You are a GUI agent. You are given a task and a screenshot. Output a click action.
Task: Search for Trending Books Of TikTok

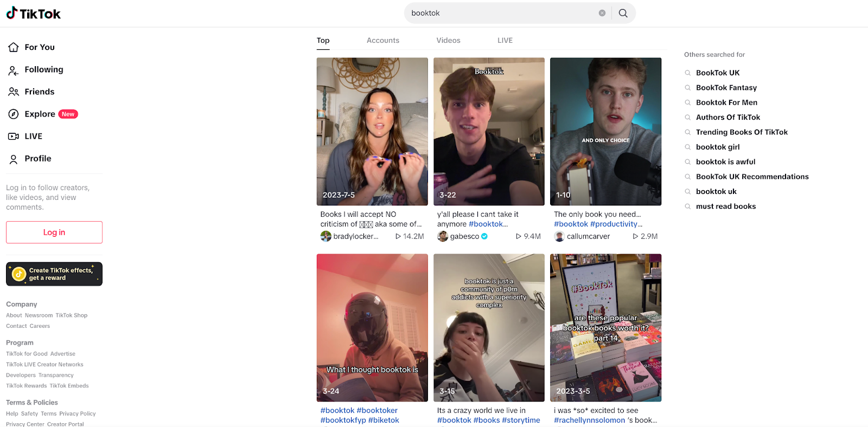pos(742,132)
